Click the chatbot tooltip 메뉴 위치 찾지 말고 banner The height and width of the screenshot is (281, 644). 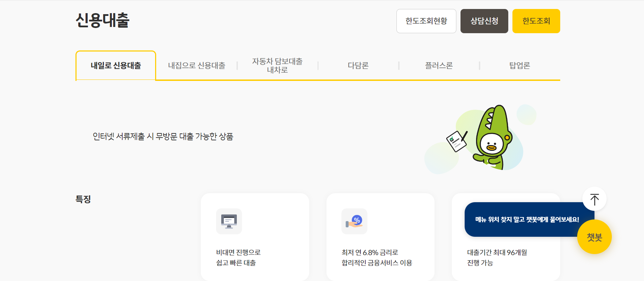click(x=527, y=219)
